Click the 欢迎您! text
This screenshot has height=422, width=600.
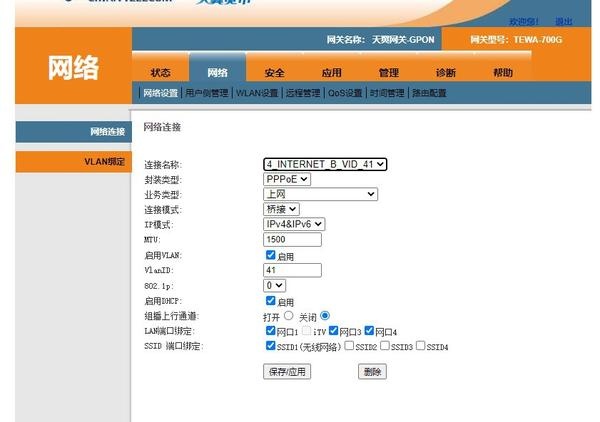click(524, 21)
